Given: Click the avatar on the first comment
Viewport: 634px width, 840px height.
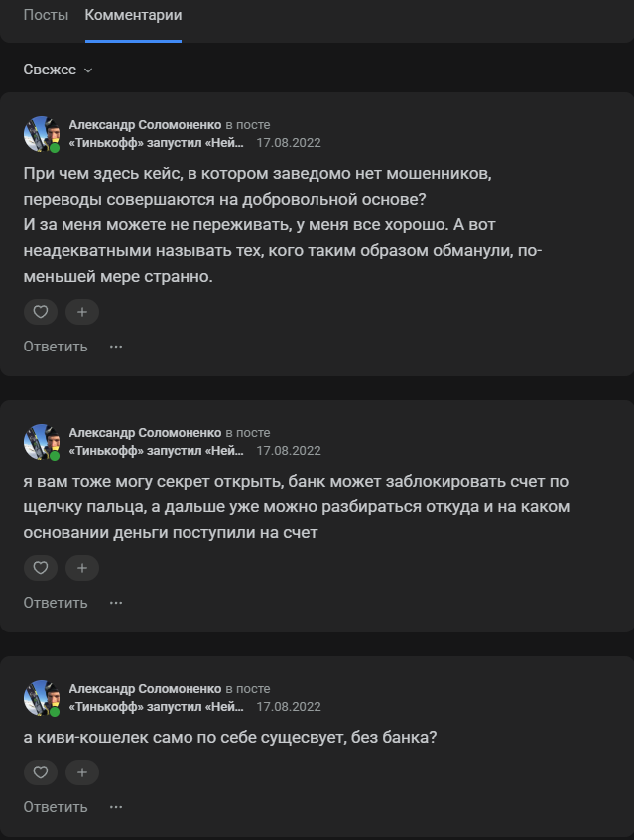Looking at the screenshot, I should tap(42, 134).
